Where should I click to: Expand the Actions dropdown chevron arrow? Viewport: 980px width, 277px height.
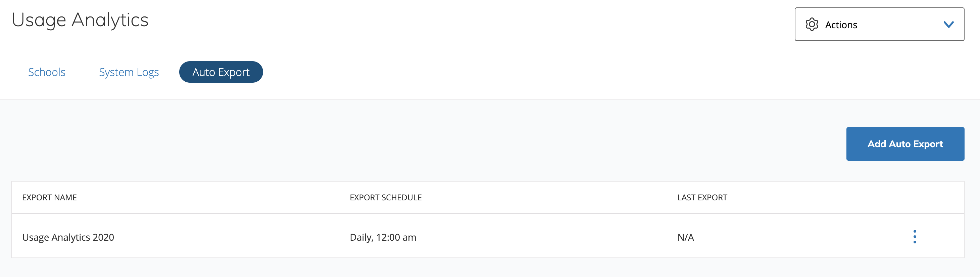click(948, 25)
